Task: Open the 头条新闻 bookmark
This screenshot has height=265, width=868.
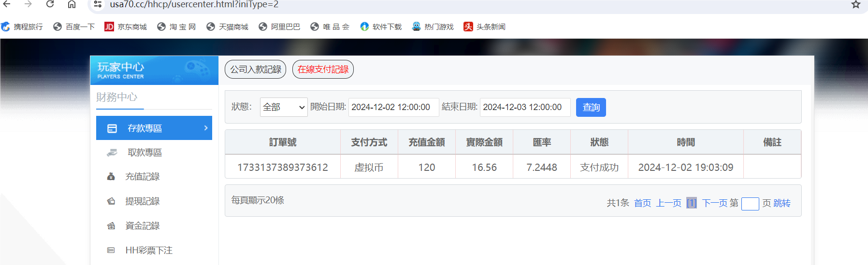Action: 485,27
